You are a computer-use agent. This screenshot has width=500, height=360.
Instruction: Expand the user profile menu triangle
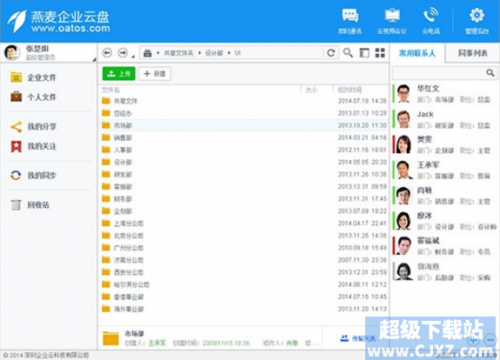click(x=94, y=59)
